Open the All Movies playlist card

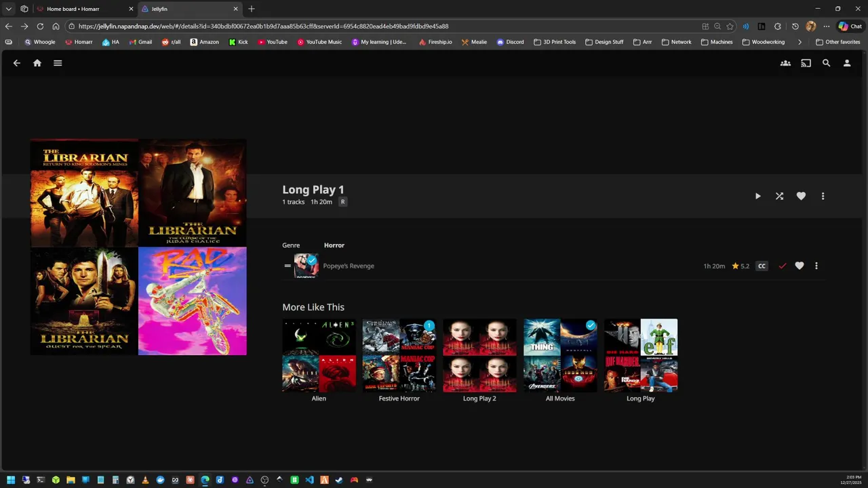pyautogui.click(x=560, y=355)
